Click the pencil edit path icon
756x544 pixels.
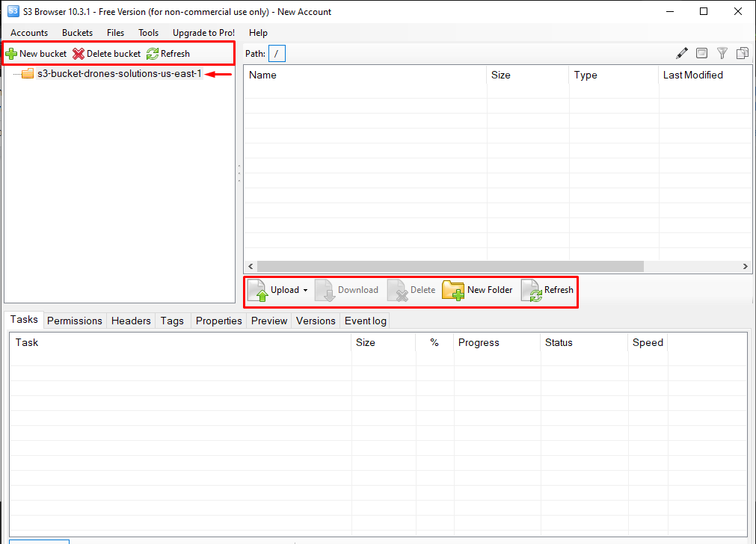(x=681, y=53)
